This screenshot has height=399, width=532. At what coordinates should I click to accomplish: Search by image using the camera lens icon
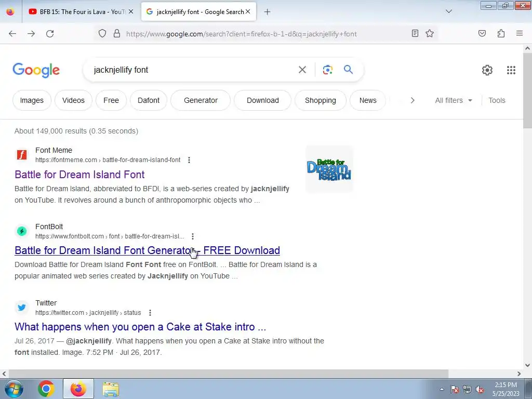pos(327,70)
